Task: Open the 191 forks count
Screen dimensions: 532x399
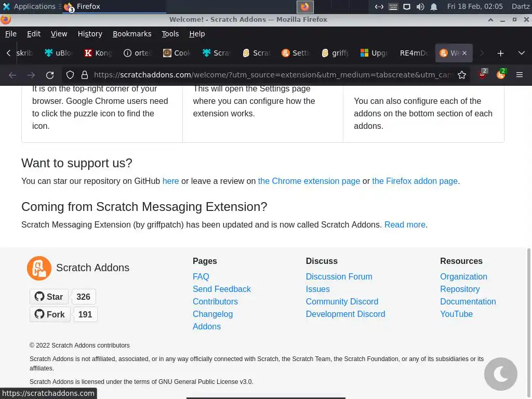Action: (x=85, y=314)
